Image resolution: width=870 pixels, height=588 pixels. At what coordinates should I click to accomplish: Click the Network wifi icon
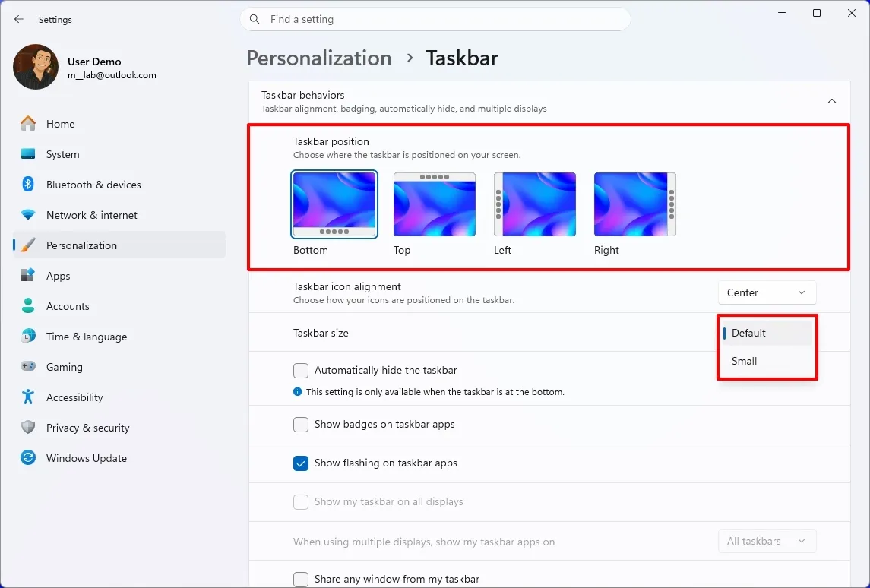click(28, 215)
